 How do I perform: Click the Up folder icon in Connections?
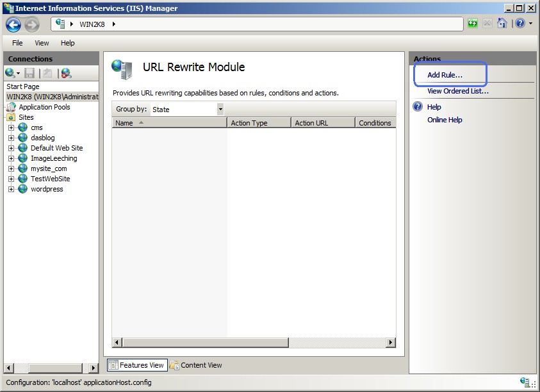47,73
